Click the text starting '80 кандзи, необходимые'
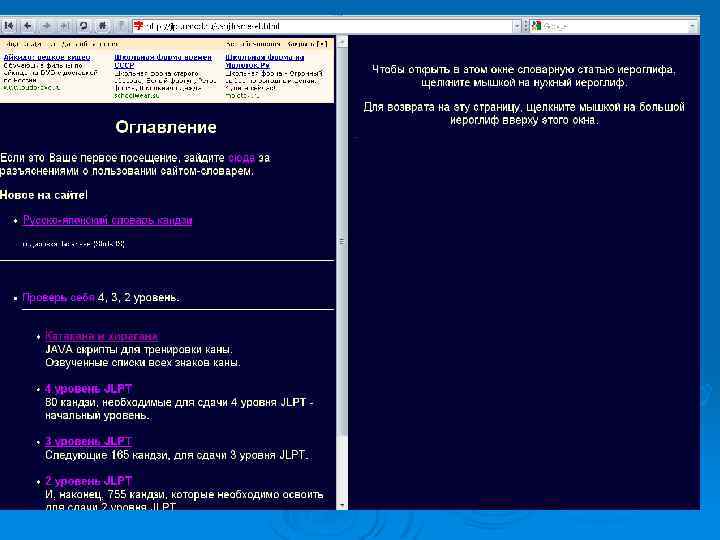 click(179, 409)
